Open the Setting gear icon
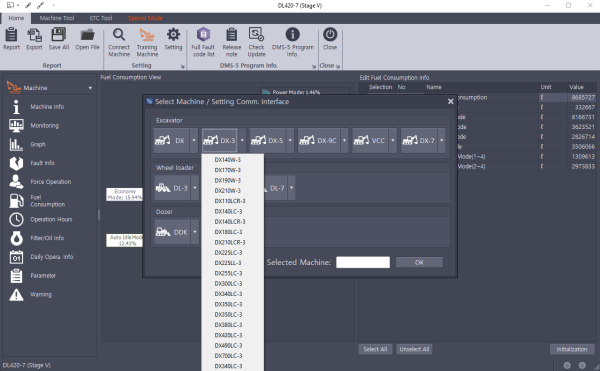Screen dimensions: 600x371 coord(173,35)
